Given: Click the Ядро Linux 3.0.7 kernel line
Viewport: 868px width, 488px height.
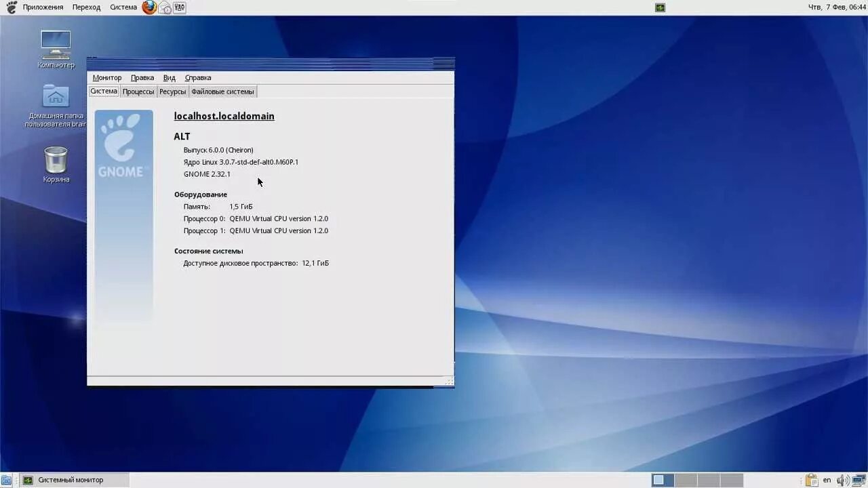Looking at the screenshot, I should pos(241,162).
